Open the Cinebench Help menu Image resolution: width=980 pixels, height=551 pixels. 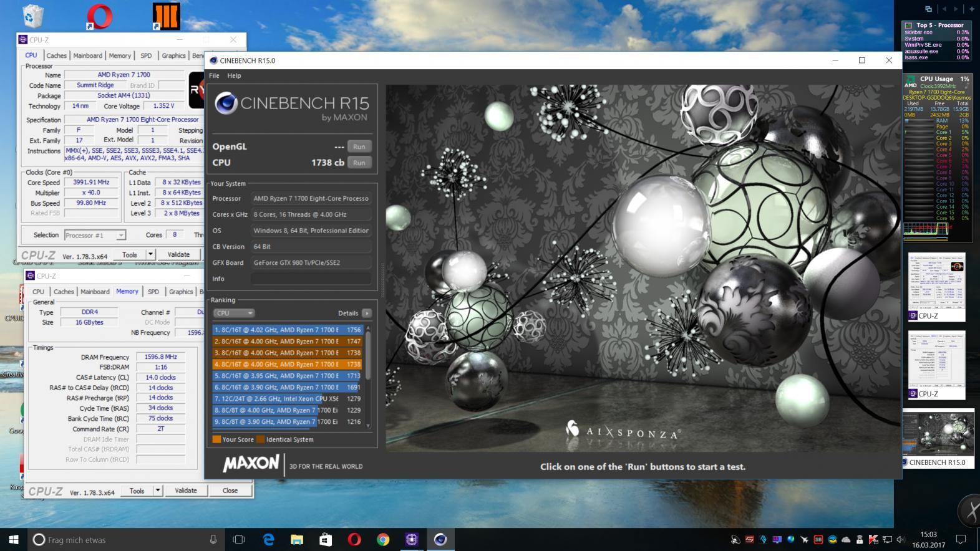click(x=234, y=75)
